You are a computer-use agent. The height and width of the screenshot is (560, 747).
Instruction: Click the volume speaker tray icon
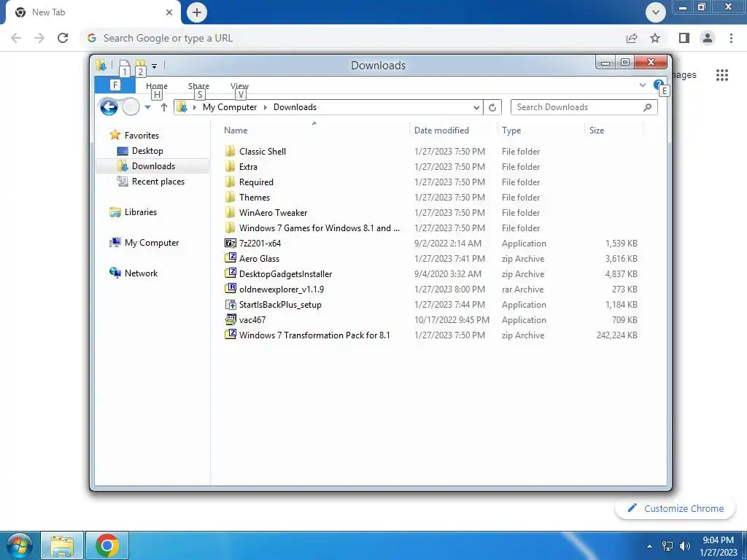(x=685, y=546)
